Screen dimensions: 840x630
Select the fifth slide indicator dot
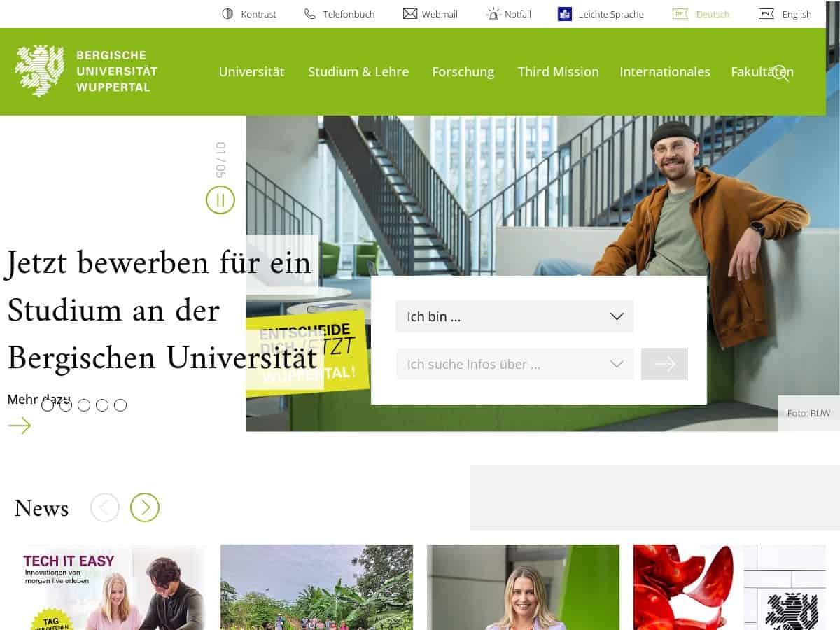(x=120, y=405)
